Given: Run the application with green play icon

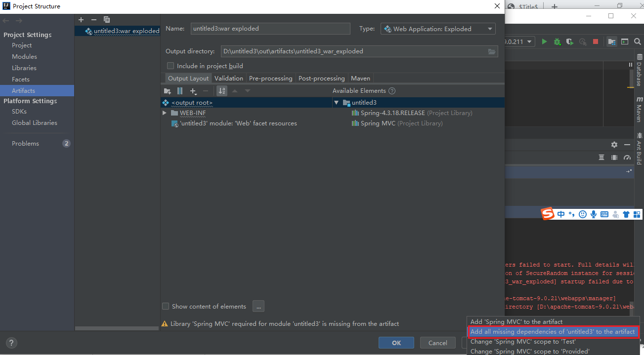Looking at the screenshot, I should pos(544,42).
